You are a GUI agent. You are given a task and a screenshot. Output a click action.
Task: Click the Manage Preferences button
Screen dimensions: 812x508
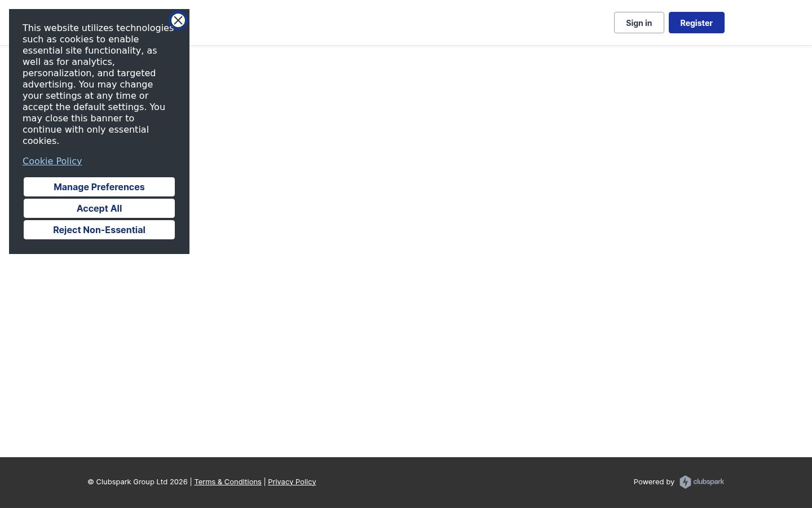[x=99, y=187]
